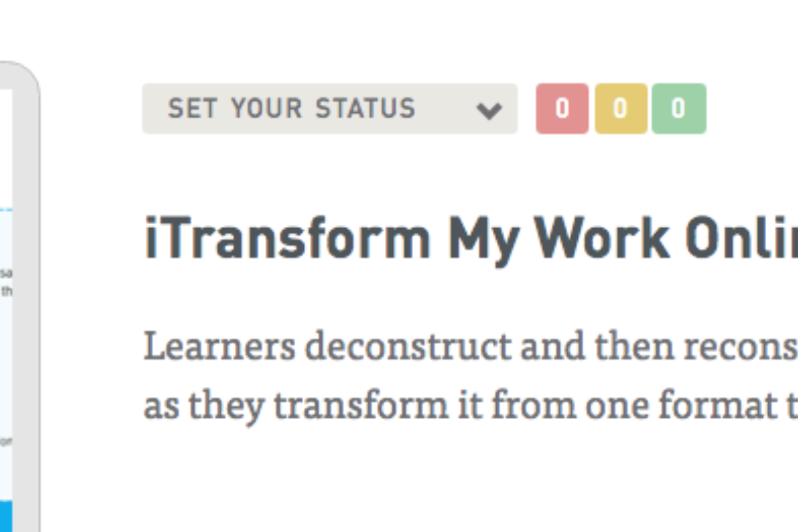
Task: Click the zero inside the red badge
Action: point(562,108)
